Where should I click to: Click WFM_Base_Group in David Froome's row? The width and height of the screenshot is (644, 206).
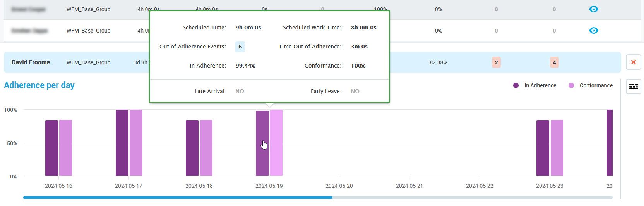click(88, 62)
